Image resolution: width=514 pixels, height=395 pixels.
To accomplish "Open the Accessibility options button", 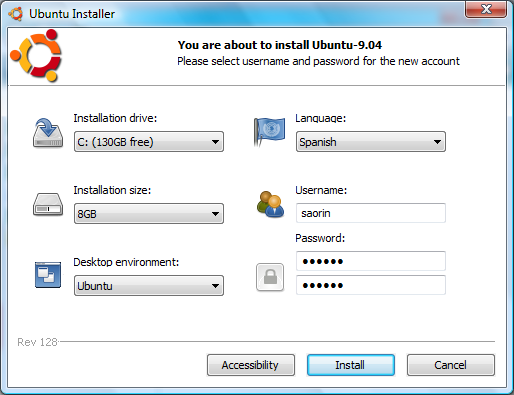I will click(x=251, y=365).
